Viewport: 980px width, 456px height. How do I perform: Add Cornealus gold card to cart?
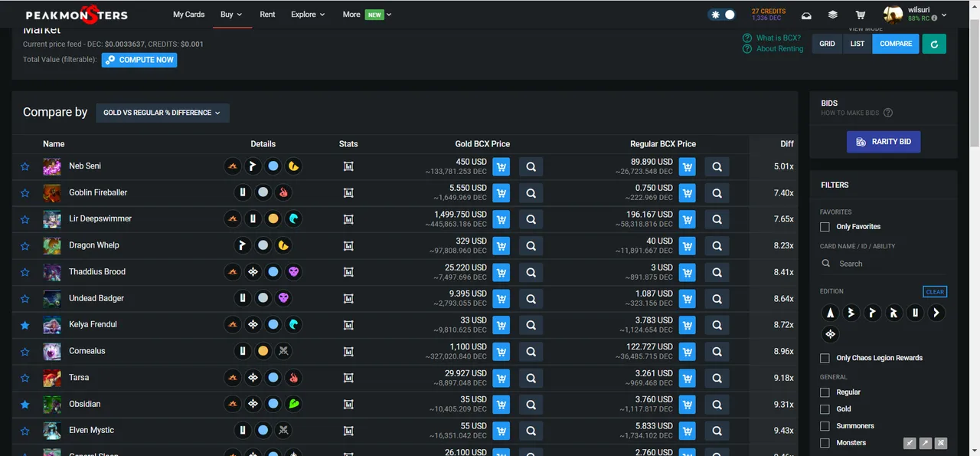click(501, 352)
